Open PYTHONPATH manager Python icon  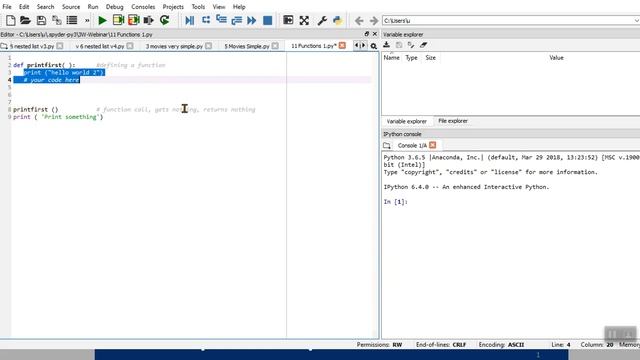(338, 20)
